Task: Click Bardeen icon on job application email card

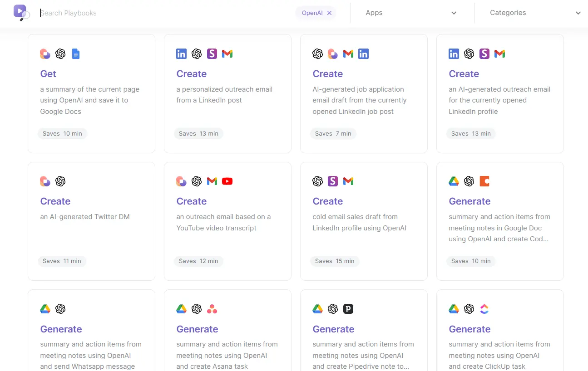Action: (333, 54)
